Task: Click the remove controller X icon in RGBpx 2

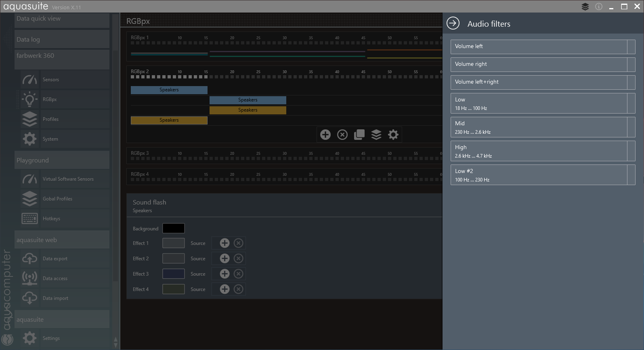Action: pyautogui.click(x=342, y=135)
